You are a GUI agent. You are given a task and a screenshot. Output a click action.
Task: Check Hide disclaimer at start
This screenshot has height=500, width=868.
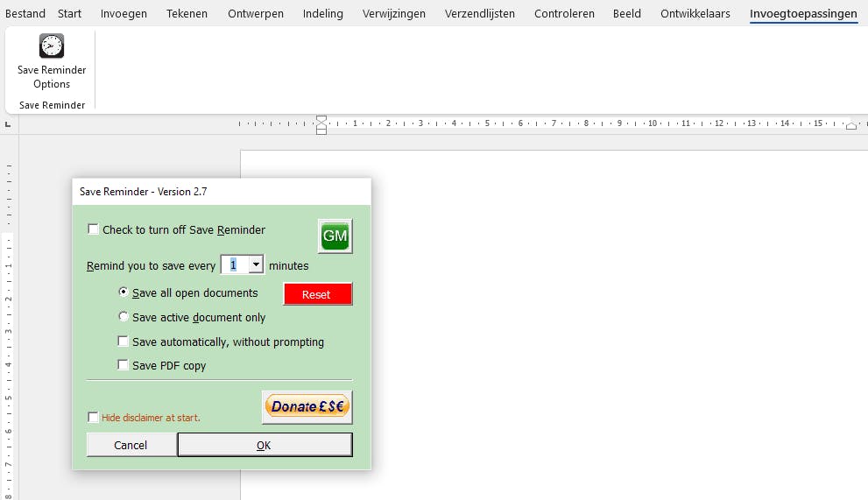[93, 417]
